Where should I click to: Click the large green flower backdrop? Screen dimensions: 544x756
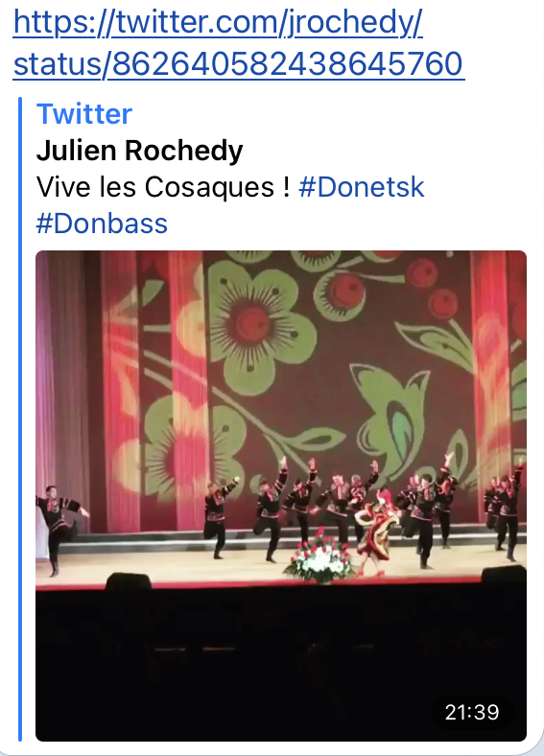click(x=250, y=328)
